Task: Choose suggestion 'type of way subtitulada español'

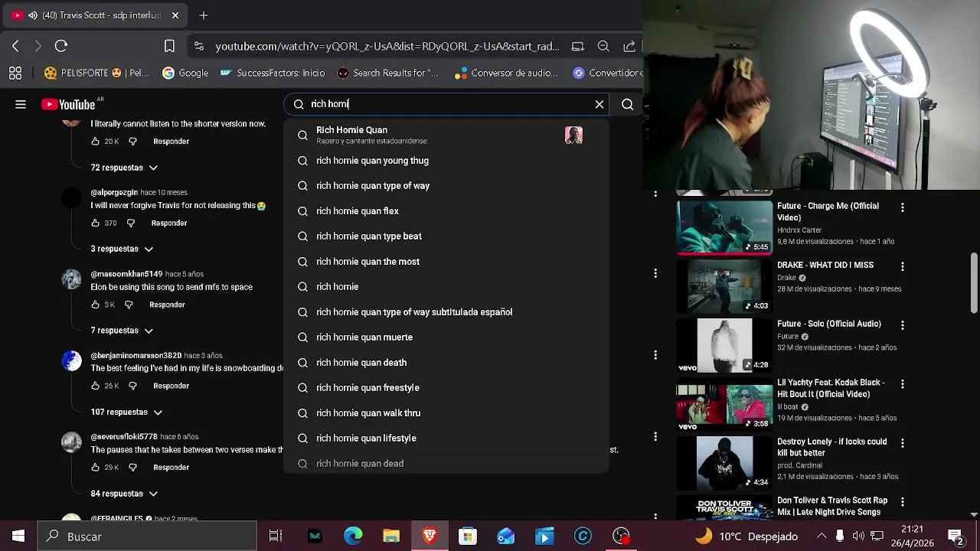Action: click(446, 312)
